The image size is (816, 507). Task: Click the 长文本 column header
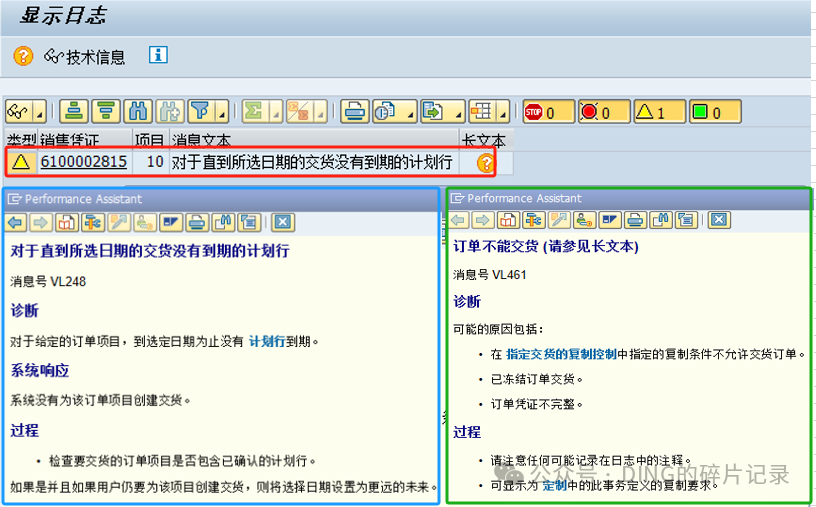486,140
